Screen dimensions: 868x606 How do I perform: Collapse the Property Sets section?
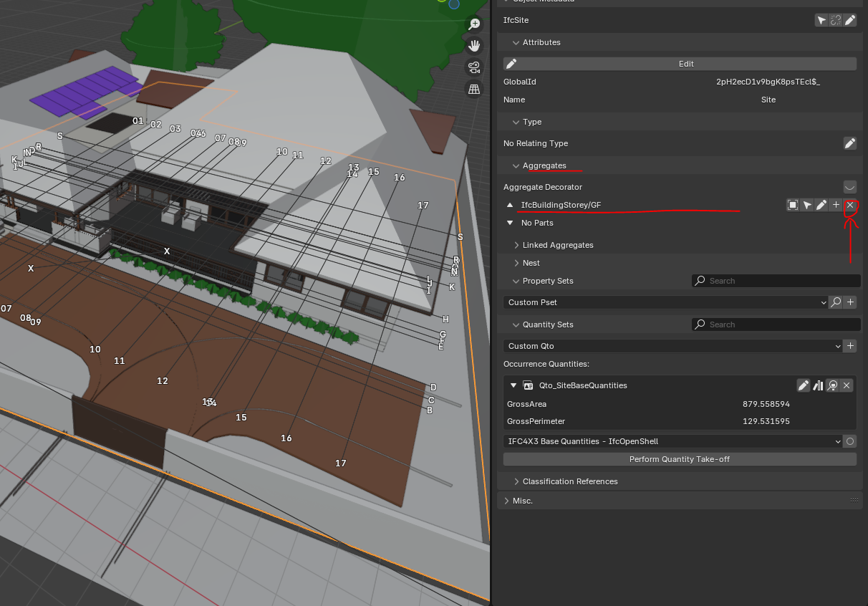tap(516, 281)
